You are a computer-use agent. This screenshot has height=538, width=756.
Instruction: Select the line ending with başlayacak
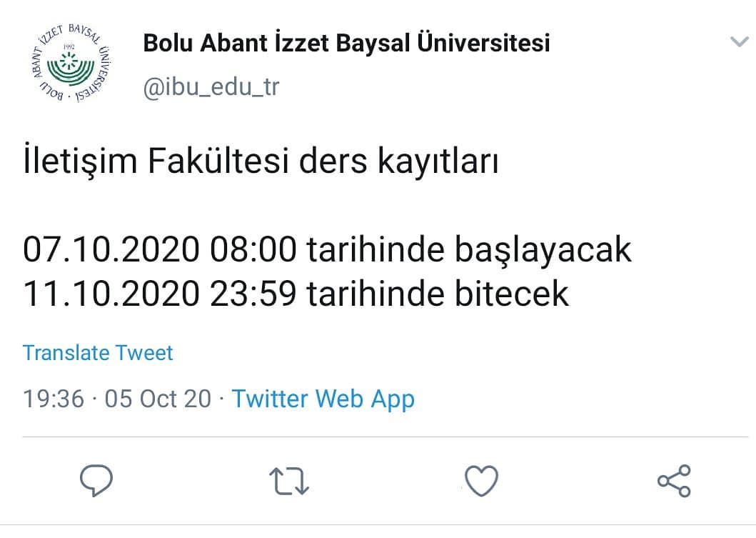click(x=327, y=250)
